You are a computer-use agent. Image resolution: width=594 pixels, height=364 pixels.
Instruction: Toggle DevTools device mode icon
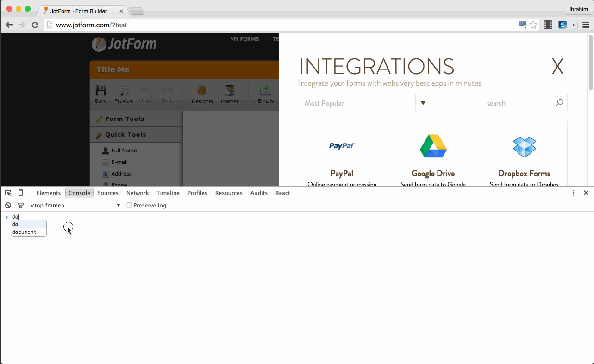21,193
